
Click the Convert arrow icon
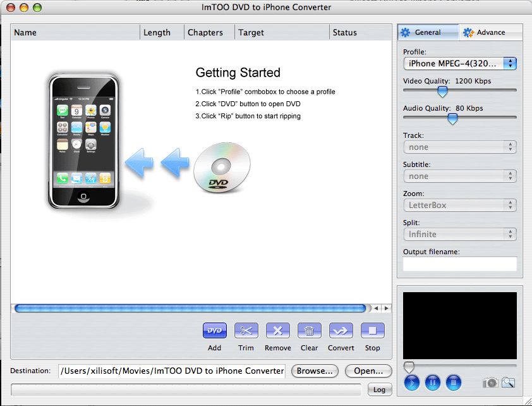[341, 330]
